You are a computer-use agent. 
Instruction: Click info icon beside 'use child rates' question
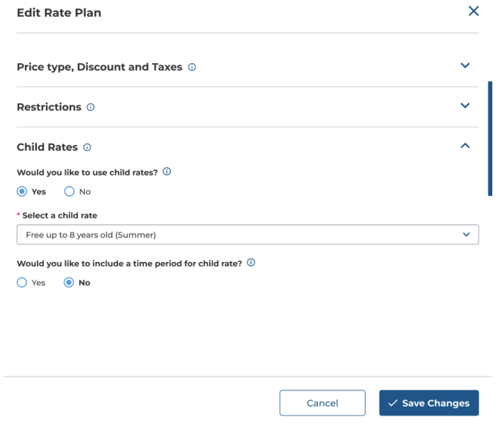point(167,172)
